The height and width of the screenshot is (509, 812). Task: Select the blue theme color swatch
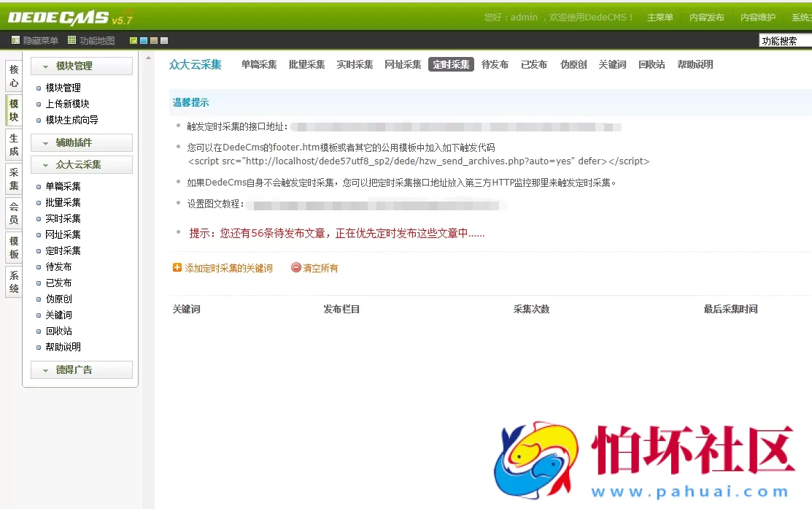[x=144, y=41]
